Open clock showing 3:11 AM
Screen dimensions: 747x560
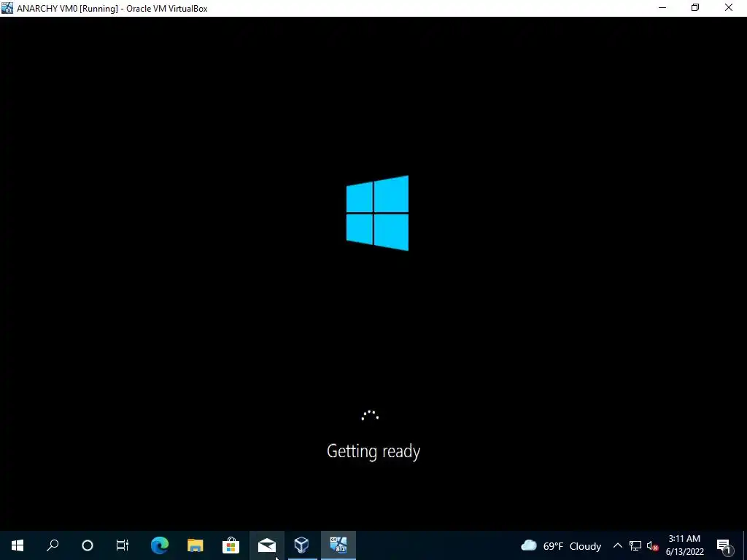point(684,545)
